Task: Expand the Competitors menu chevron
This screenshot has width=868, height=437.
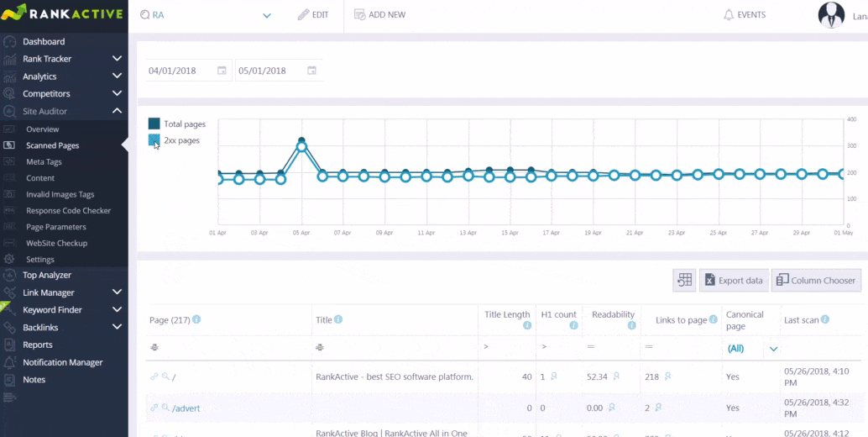Action: point(117,93)
